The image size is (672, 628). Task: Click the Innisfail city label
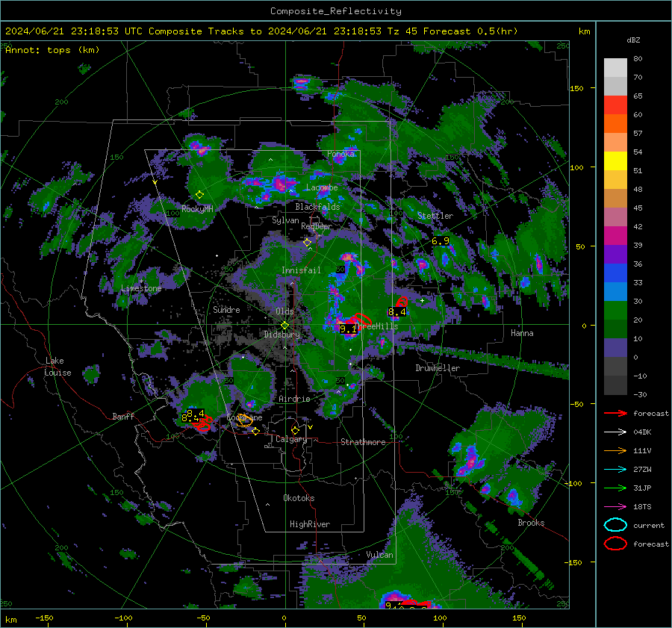tap(301, 270)
